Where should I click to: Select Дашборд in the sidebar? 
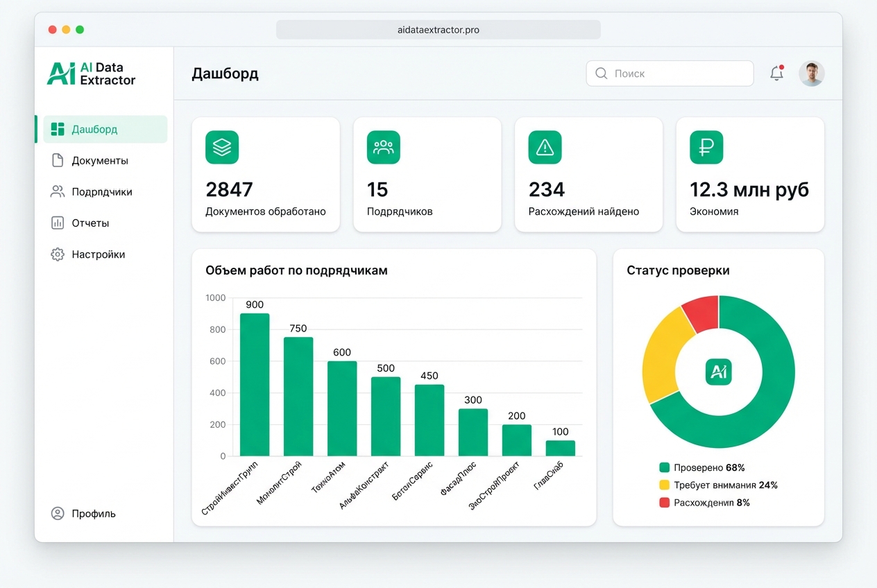(x=94, y=129)
